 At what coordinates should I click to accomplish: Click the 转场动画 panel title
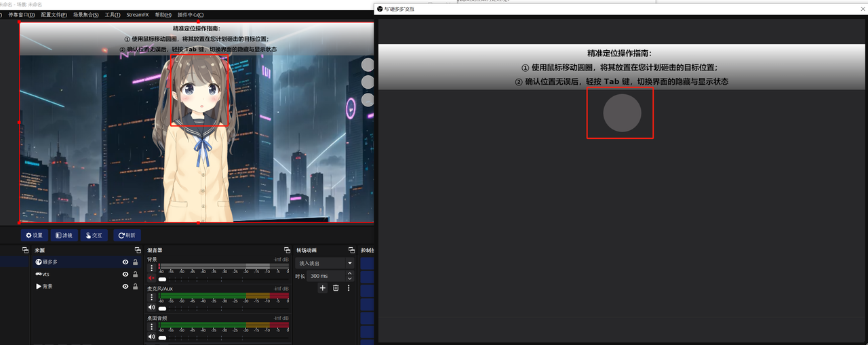(x=307, y=250)
